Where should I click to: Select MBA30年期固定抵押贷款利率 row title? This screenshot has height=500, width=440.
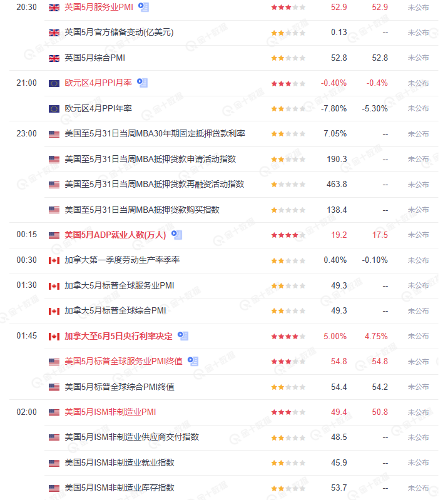pyautogui.click(x=155, y=134)
